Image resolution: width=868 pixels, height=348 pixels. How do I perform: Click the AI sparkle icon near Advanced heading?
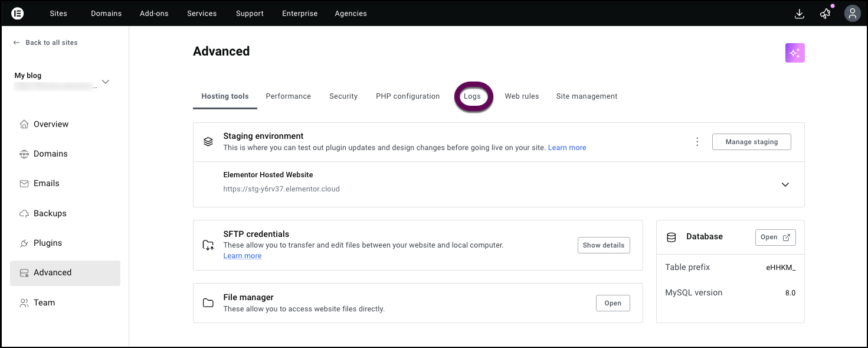click(794, 53)
